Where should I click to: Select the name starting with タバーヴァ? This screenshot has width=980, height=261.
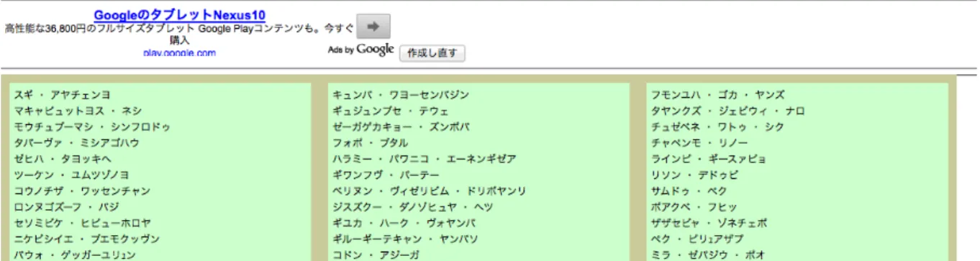(x=76, y=143)
